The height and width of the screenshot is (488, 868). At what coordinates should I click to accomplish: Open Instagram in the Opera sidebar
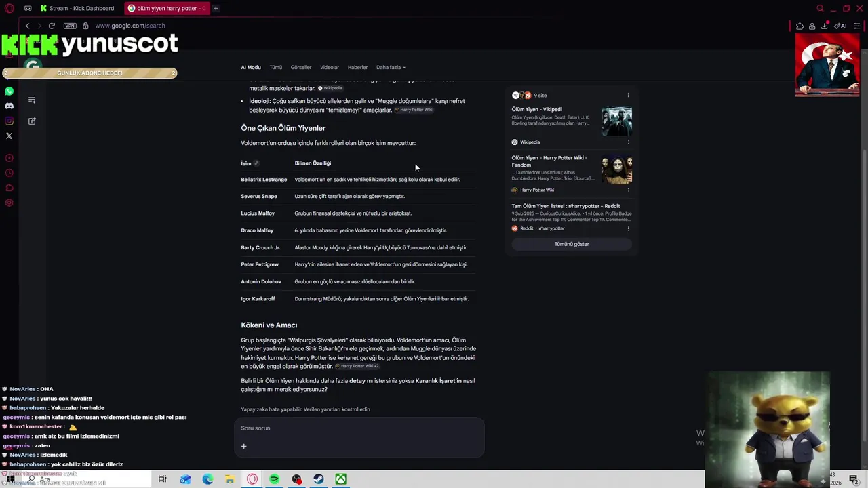coord(9,121)
